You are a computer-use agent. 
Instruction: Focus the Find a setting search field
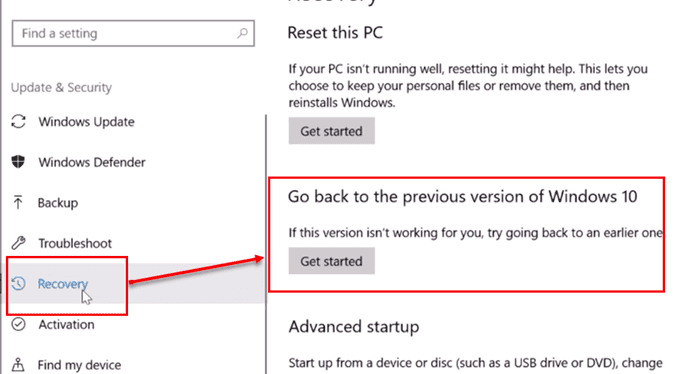tap(133, 33)
